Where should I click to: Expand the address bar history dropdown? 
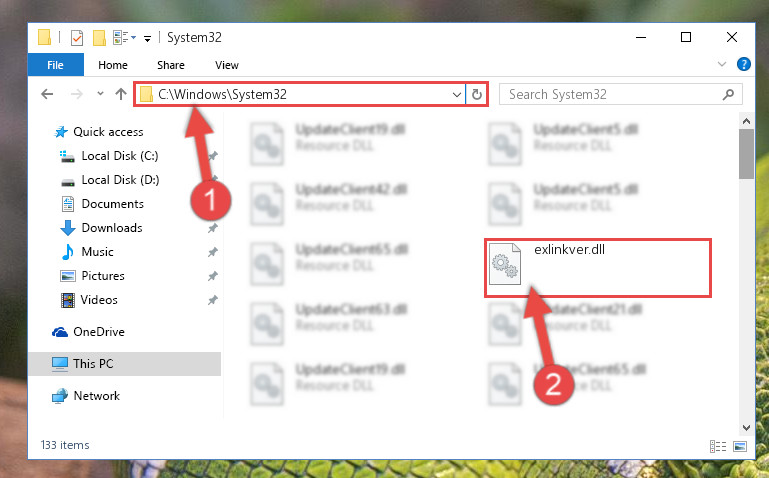(457, 94)
